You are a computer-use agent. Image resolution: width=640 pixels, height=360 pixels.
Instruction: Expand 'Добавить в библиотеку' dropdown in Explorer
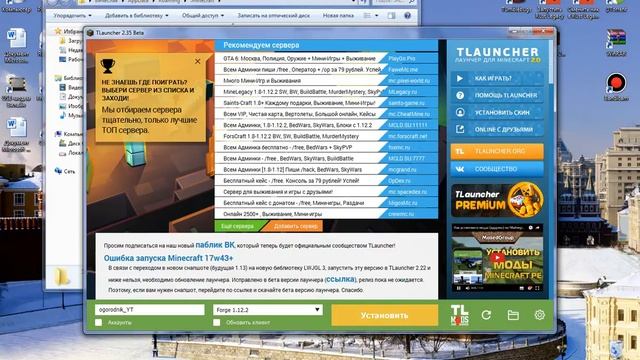pos(137,16)
